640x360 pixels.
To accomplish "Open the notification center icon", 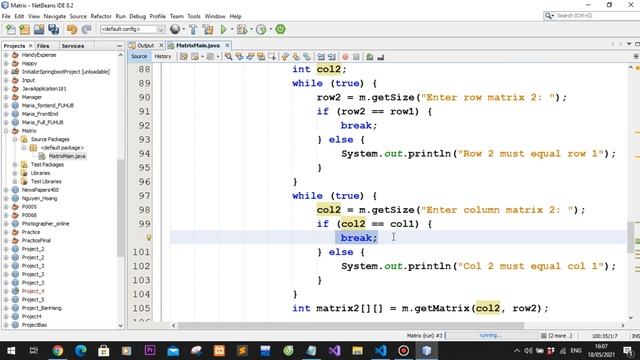I will [x=628, y=351].
